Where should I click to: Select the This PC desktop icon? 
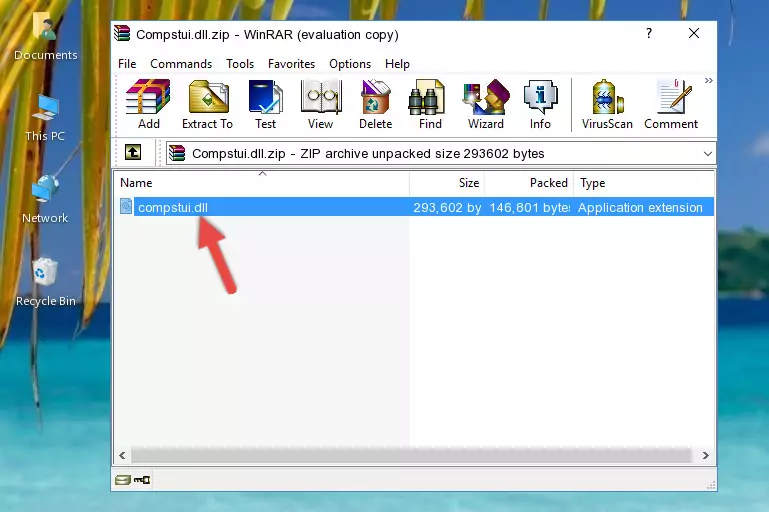[x=45, y=119]
